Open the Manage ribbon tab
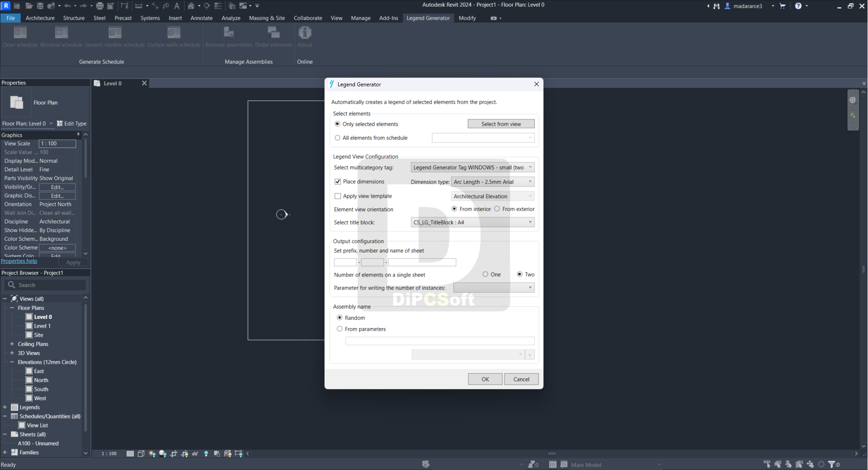This screenshot has height=470, width=868. click(x=361, y=18)
